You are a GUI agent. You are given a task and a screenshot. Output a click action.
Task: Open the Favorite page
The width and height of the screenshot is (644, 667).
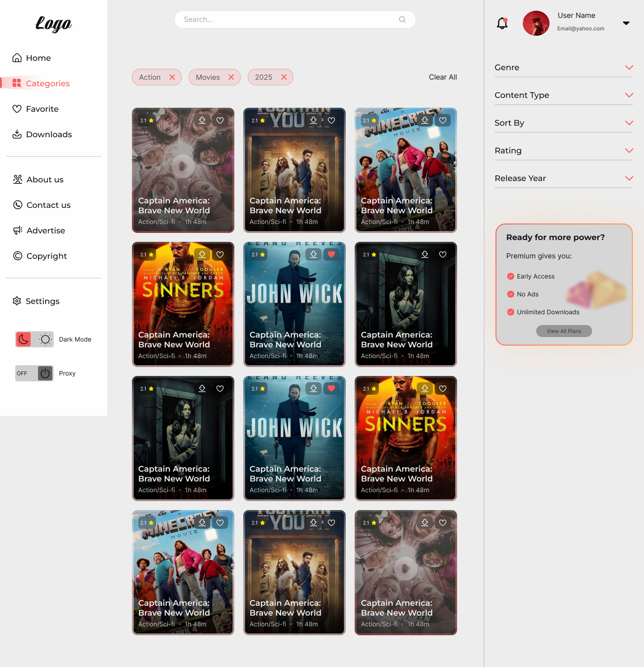35,109
